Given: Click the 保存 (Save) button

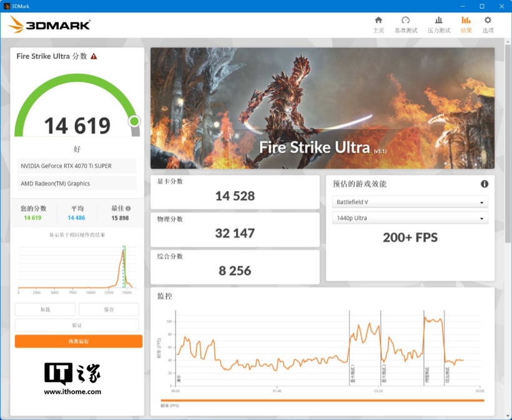Looking at the screenshot, I should (109, 310).
